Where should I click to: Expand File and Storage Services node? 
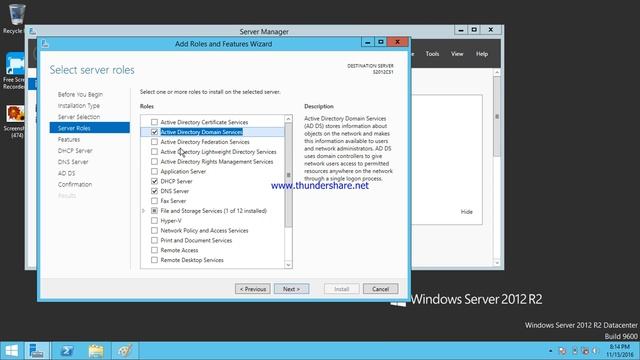(x=144, y=211)
